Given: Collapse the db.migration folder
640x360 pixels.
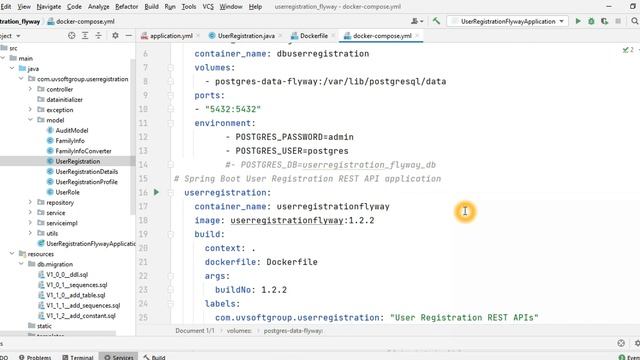Looking at the screenshot, I should [x=21, y=264].
